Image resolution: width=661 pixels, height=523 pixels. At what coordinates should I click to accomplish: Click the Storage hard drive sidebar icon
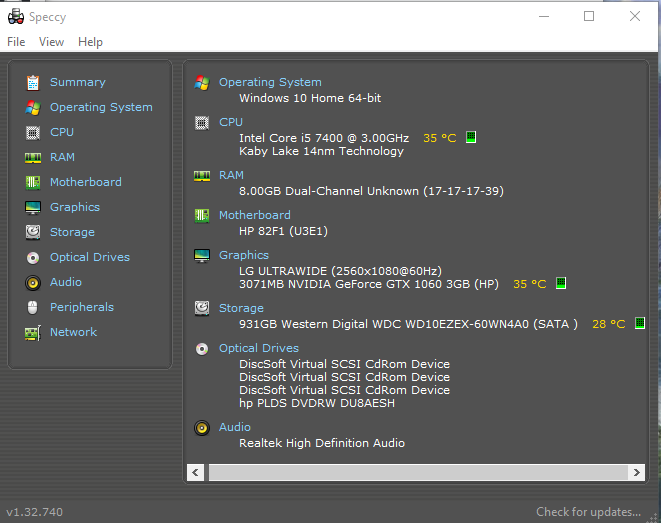pyautogui.click(x=33, y=232)
